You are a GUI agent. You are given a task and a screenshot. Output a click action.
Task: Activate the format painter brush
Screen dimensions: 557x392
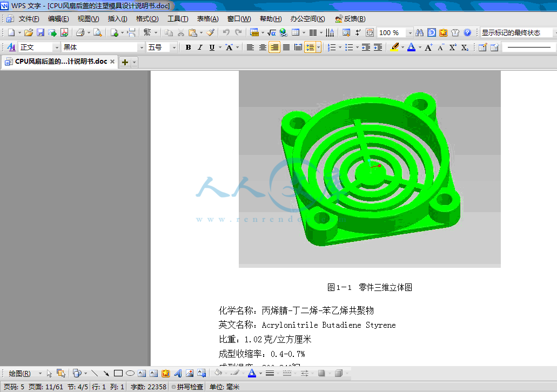[210, 32]
